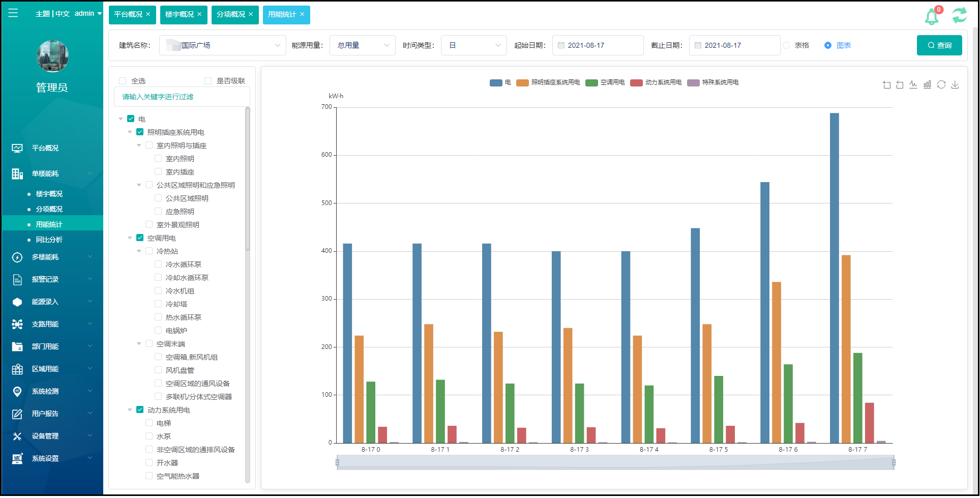Check the 是否级联 checkbox

tap(208, 81)
